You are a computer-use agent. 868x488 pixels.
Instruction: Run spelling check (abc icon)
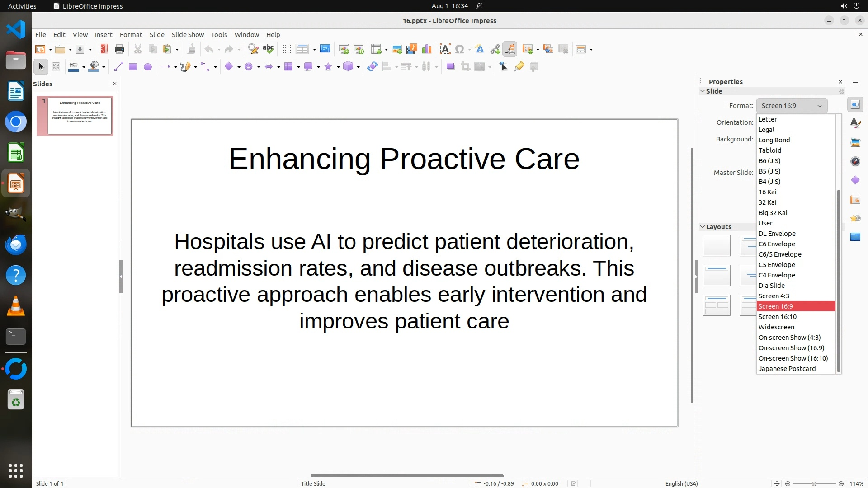click(x=268, y=49)
